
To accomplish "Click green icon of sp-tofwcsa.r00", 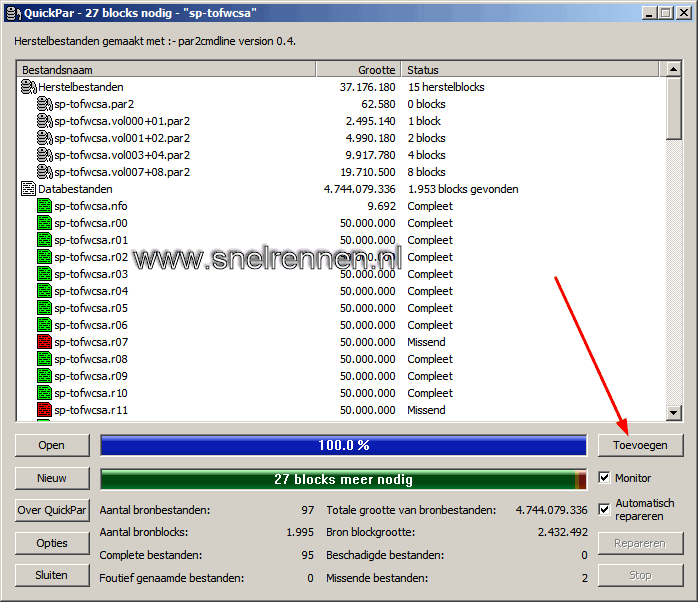I will (x=45, y=223).
